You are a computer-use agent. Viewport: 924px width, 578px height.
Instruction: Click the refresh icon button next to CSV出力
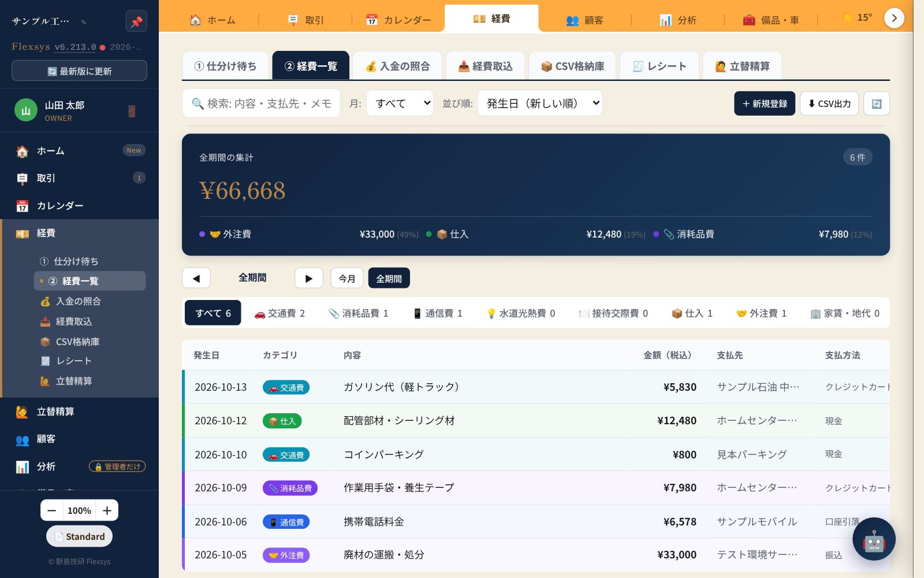point(876,103)
